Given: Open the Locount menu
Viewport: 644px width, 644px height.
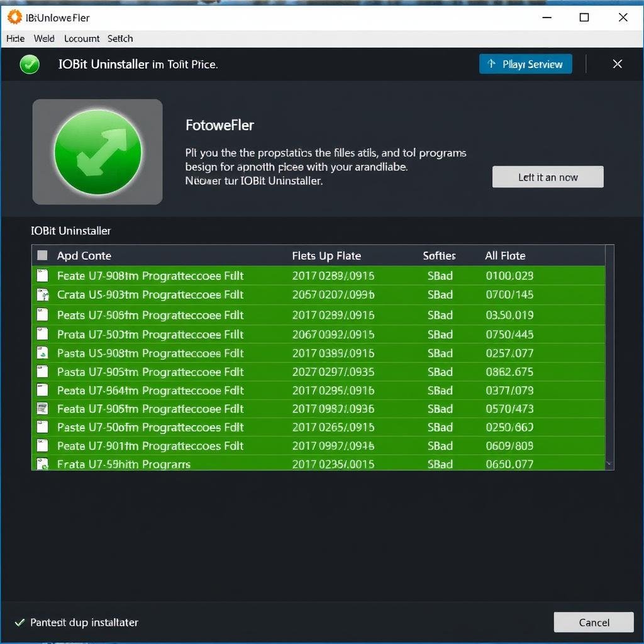Looking at the screenshot, I should pyautogui.click(x=82, y=38).
